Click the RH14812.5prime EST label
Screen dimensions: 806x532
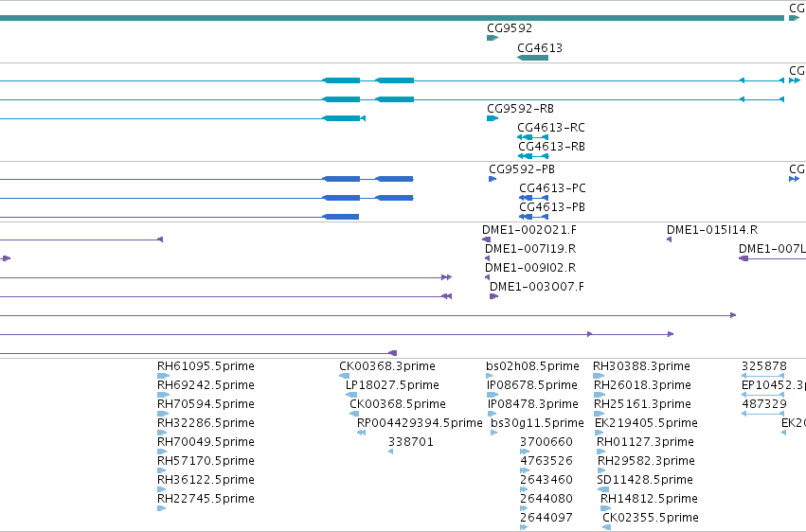click(x=649, y=500)
